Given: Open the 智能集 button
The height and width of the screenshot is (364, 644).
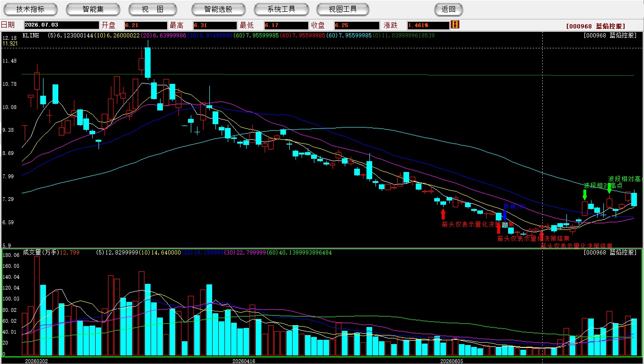Looking at the screenshot, I should (93, 9).
